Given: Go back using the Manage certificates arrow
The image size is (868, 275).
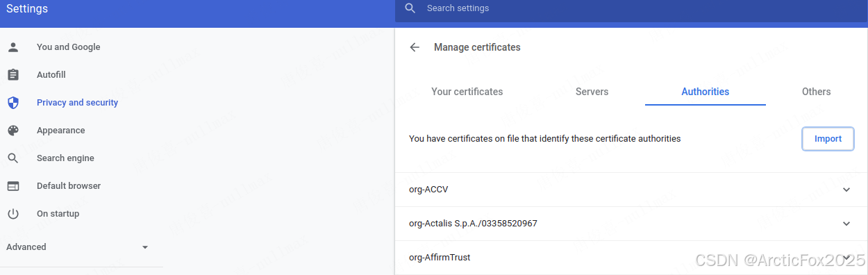Looking at the screenshot, I should tap(415, 47).
